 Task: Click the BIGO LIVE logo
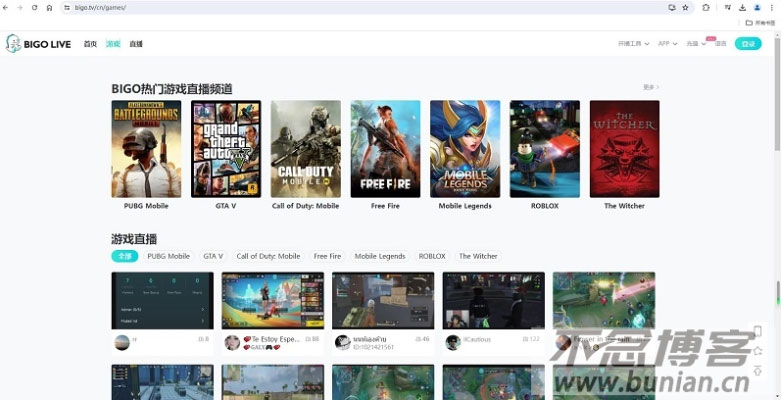click(38, 44)
